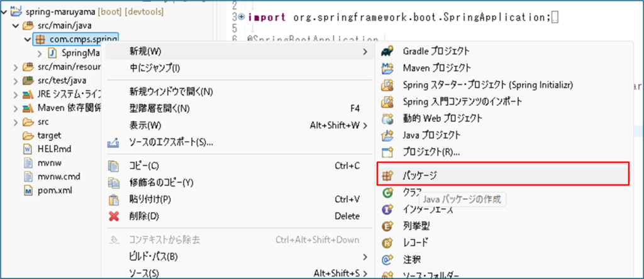
Task: Click the パッケージ package icon
Action: [388, 176]
